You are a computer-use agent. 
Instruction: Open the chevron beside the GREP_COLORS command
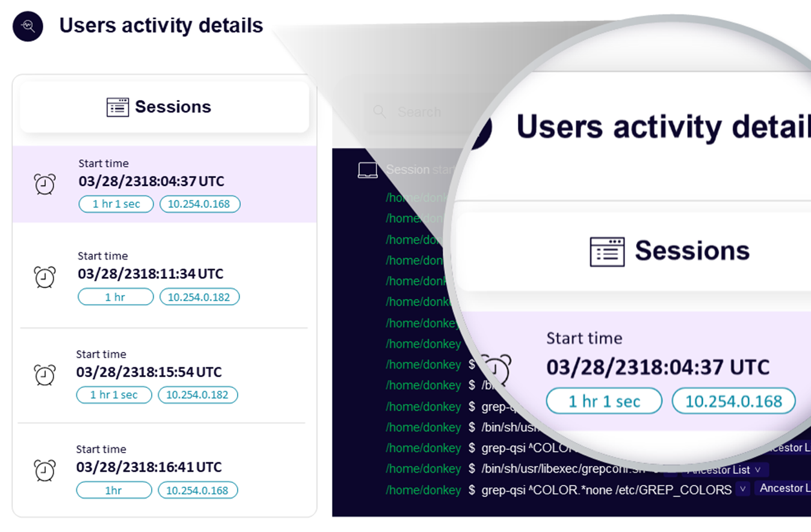point(743,489)
